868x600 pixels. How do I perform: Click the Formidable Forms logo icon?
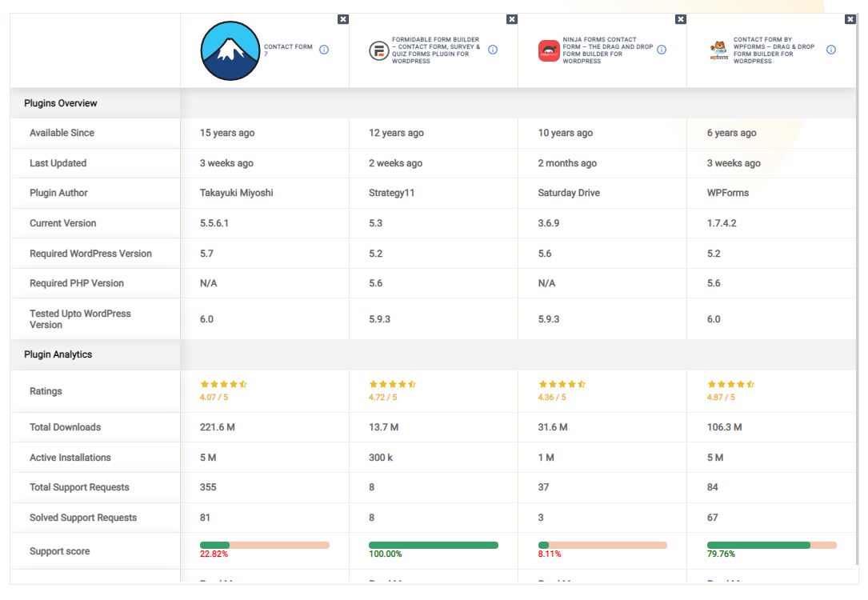coord(378,50)
